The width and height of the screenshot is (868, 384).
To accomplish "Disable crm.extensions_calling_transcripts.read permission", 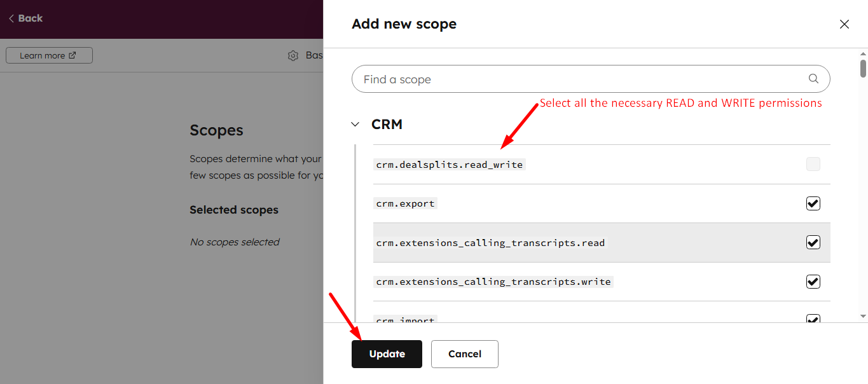I will tap(813, 242).
